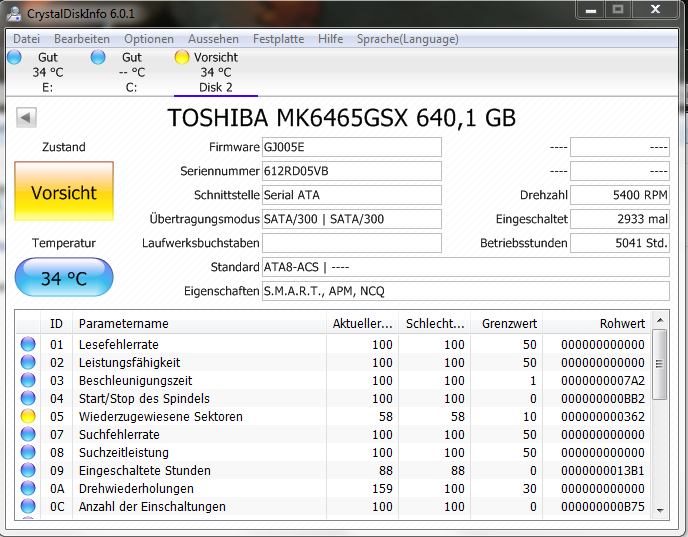Open the Sprache(Language) menu

[408, 39]
